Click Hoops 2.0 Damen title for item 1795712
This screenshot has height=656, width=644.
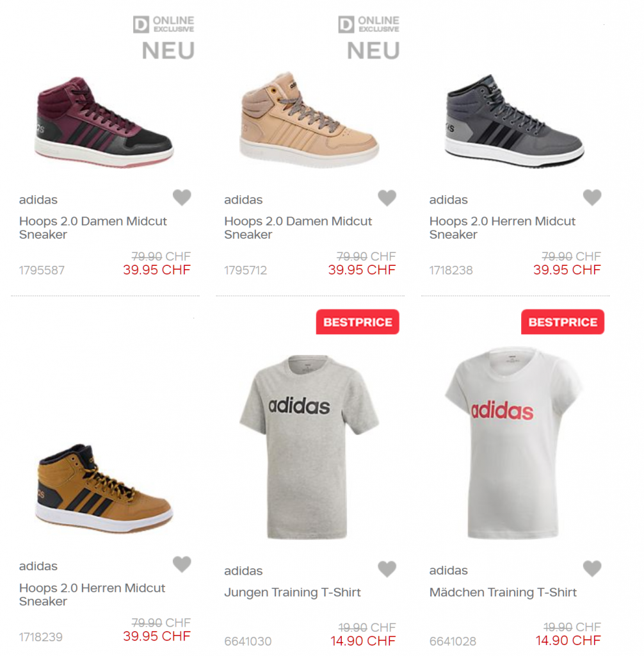[298, 228]
